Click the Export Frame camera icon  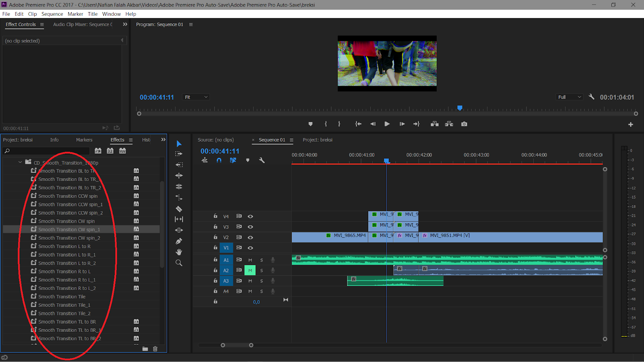(x=464, y=124)
